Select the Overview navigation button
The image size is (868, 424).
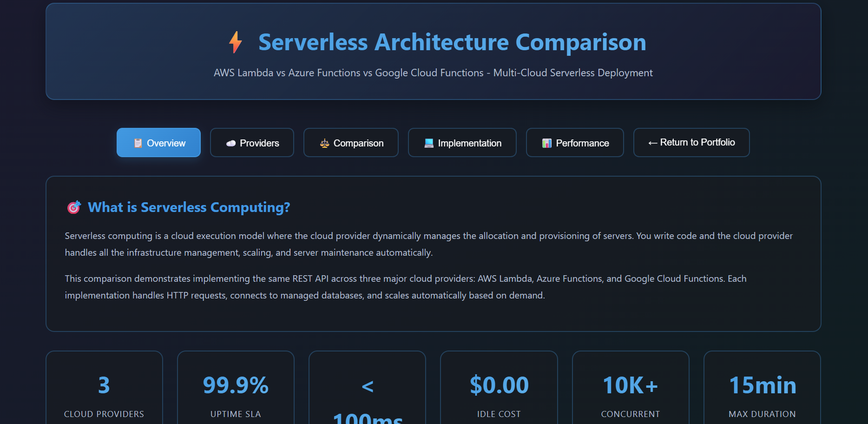click(158, 143)
